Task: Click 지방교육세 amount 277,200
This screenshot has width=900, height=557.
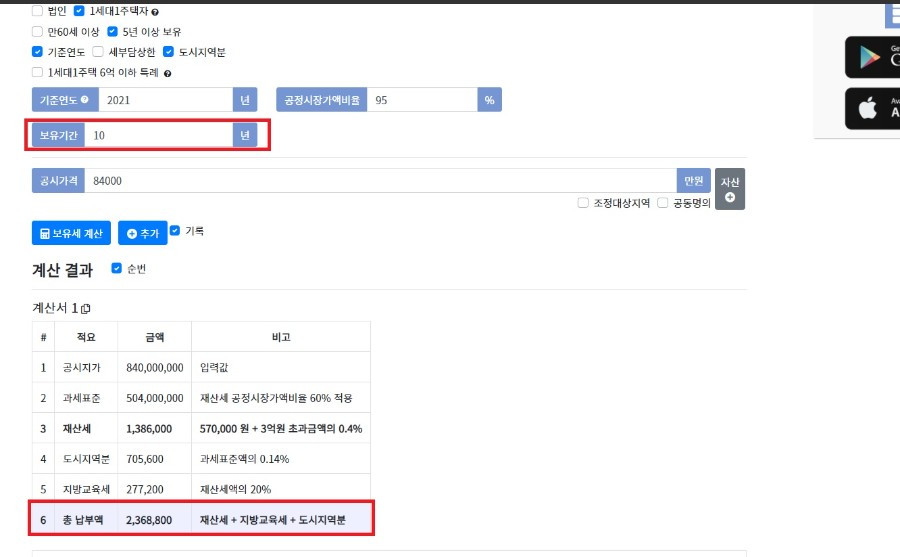Action: point(145,489)
